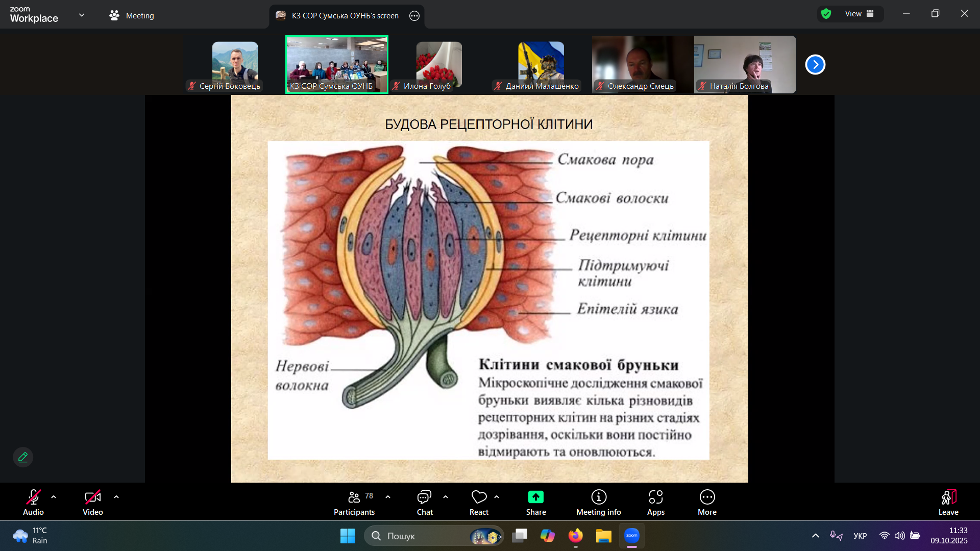Select Наталія Болгова's video thumbnail

745,64
